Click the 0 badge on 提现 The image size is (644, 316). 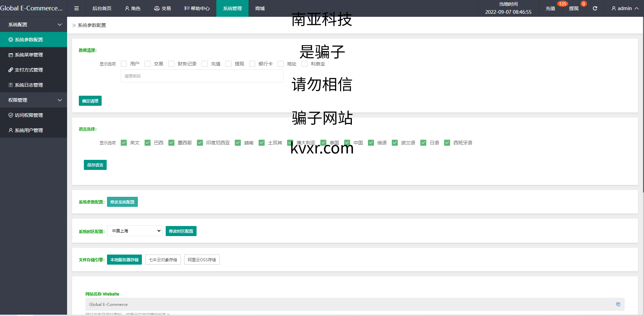coord(584,4)
